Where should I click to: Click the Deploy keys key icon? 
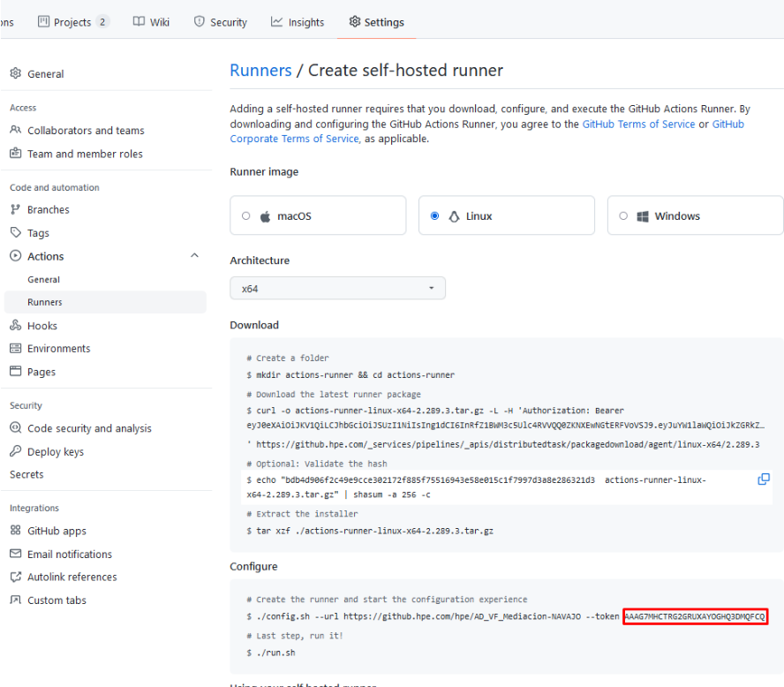(x=16, y=450)
